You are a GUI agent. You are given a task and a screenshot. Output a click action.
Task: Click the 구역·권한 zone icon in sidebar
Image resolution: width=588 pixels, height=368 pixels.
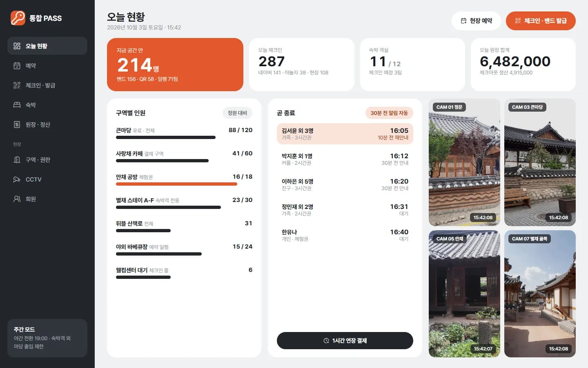point(17,159)
